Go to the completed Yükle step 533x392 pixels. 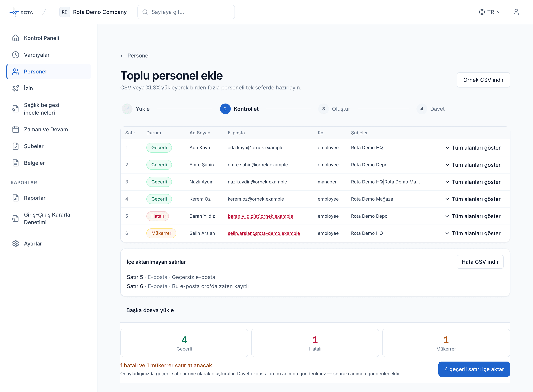point(136,109)
